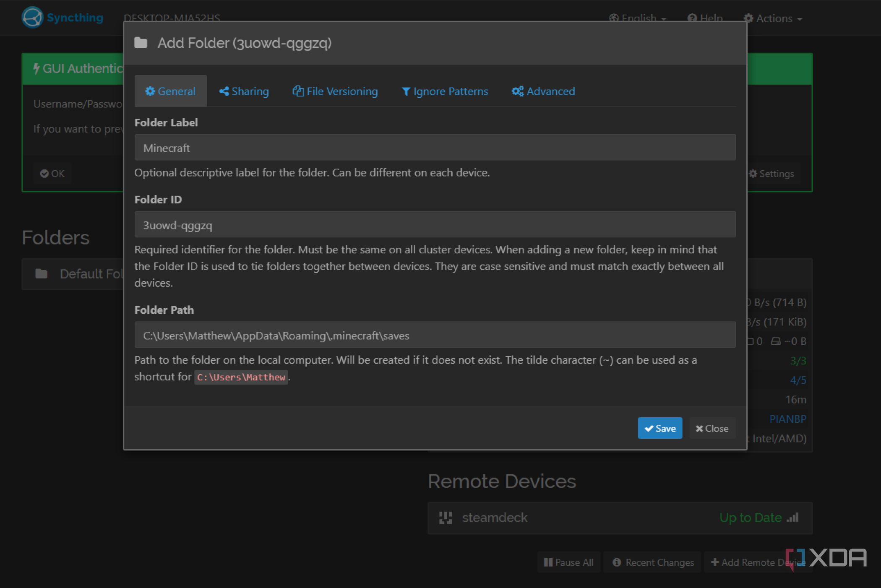The width and height of the screenshot is (881, 588).
Task: Click inside the Folder Path field
Action: (x=435, y=335)
